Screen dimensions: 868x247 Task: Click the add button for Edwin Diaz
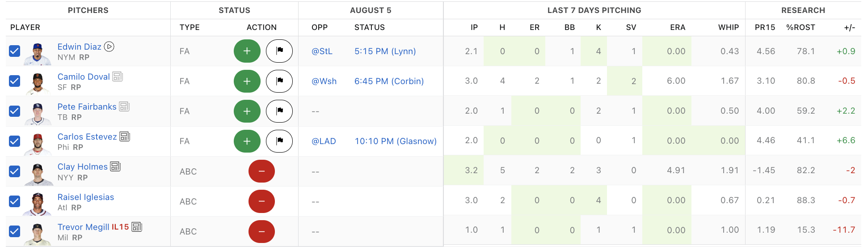(x=247, y=51)
